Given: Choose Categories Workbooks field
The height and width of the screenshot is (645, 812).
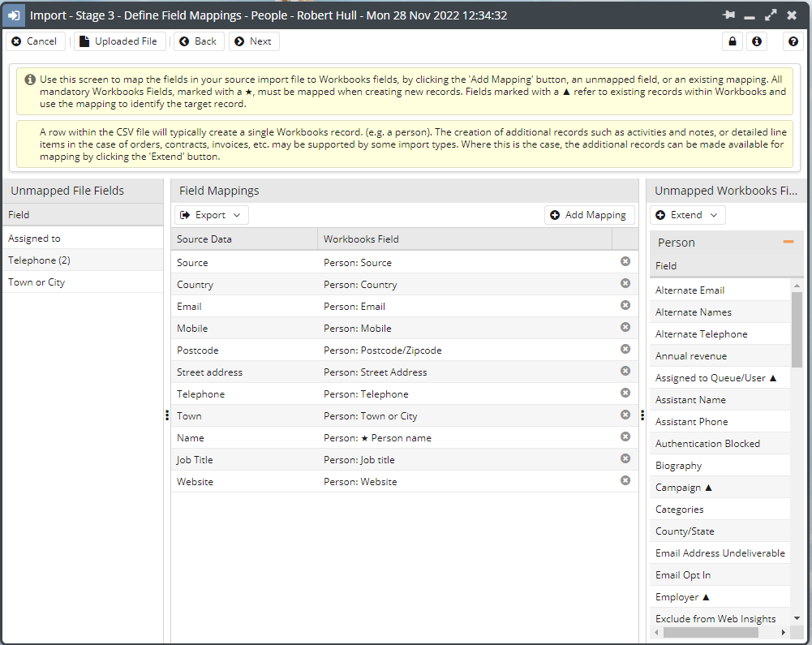Looking at the screenshot, I should coord(720,510).
